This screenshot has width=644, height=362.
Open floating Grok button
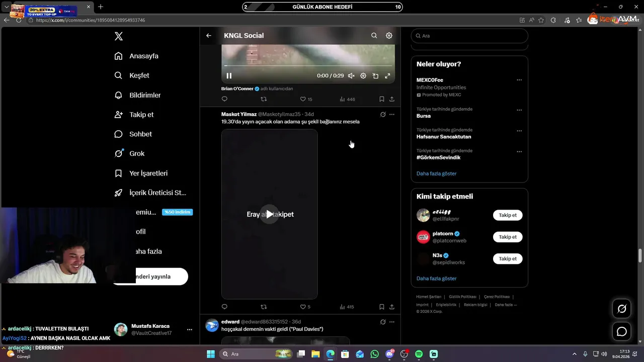pos(622,309)
